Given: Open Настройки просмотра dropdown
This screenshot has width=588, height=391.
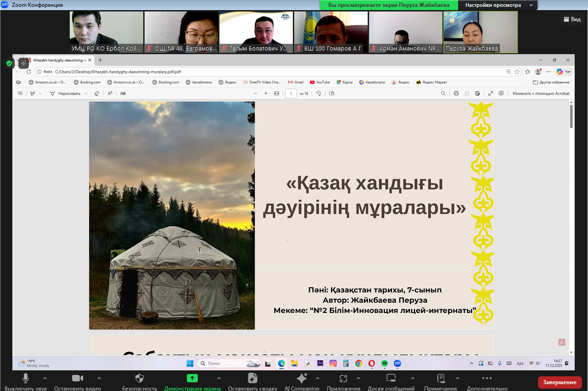Looking at the screenshot, I should tap(498, 5).
